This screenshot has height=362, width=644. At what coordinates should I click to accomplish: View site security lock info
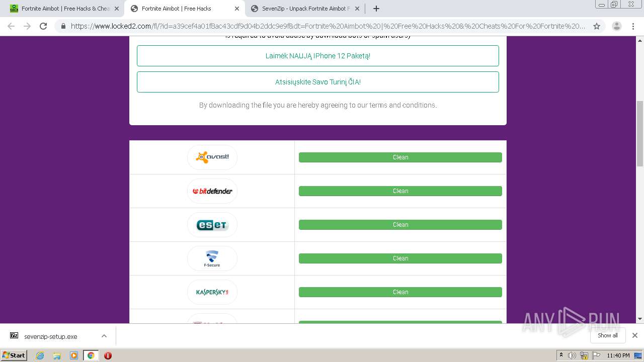tap(63, 26)
